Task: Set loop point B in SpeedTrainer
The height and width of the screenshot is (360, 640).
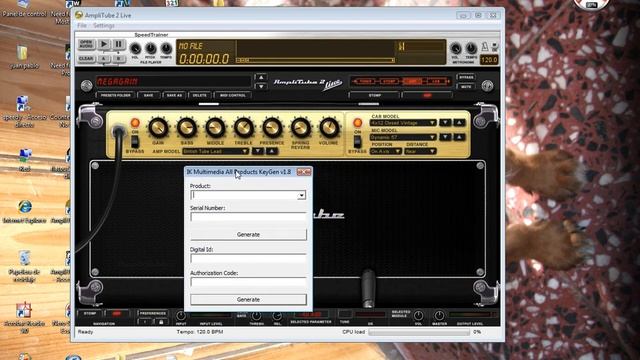Action: pos(118,59)
